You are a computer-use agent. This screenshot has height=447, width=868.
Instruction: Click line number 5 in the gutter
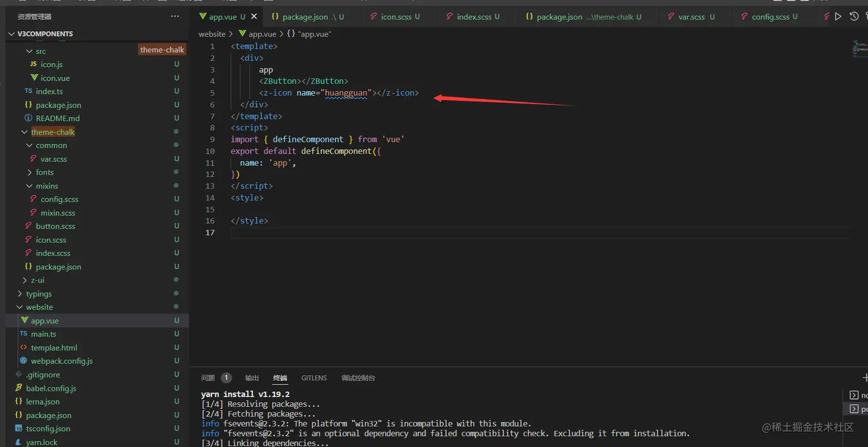(x=212, y=93)
